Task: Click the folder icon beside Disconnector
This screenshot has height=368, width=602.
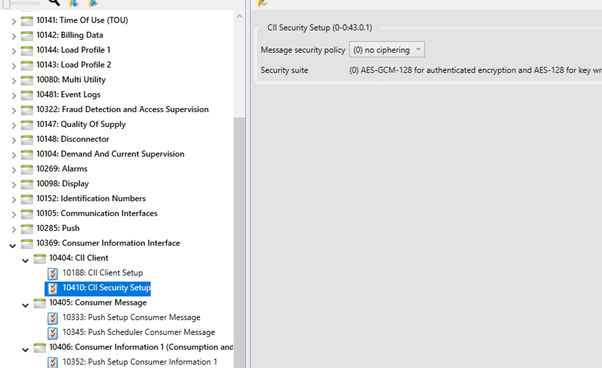Action: tap(27, 140)
